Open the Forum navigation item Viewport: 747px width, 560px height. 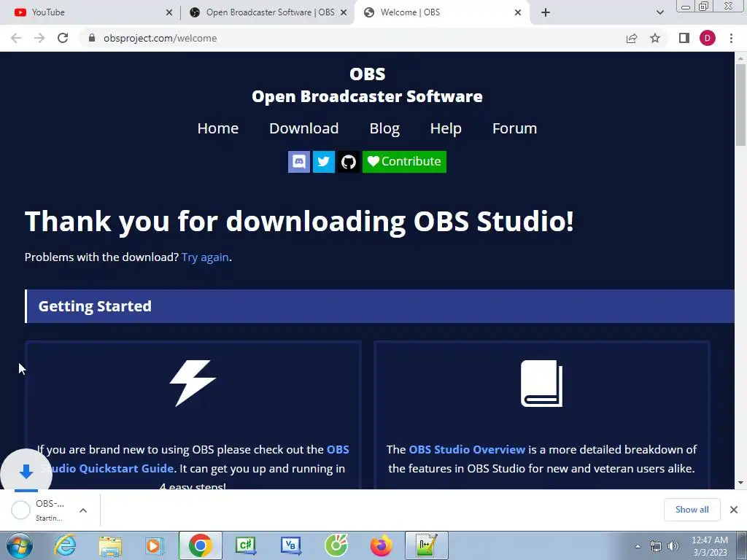coord(514,128)
